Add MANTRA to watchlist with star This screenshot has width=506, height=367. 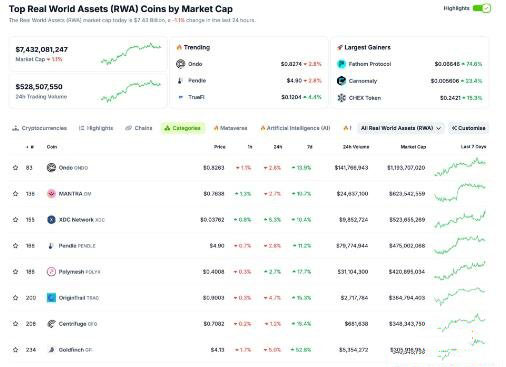[15, 194]
